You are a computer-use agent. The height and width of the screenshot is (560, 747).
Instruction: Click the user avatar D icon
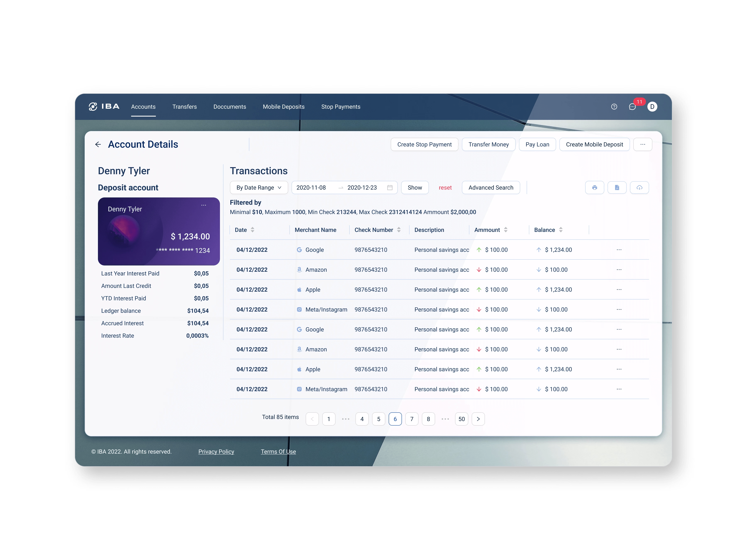(652, 107)
